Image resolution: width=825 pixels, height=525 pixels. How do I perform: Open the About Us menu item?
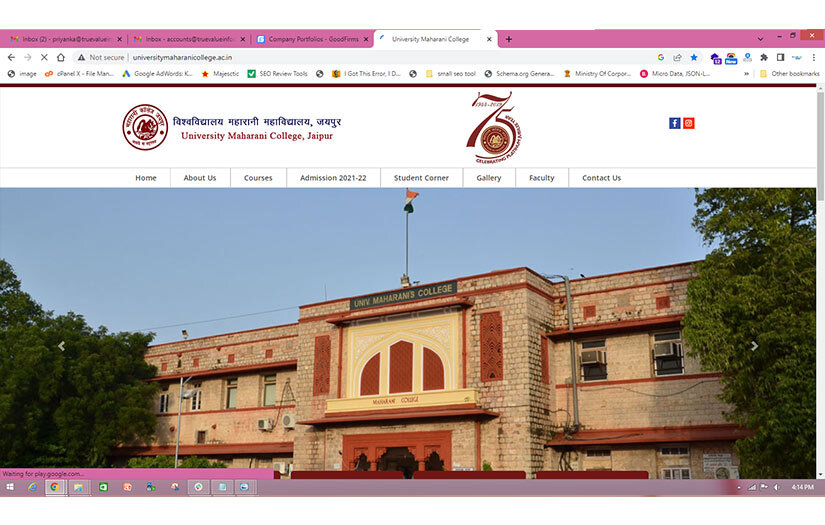click(x=200, y=178)
